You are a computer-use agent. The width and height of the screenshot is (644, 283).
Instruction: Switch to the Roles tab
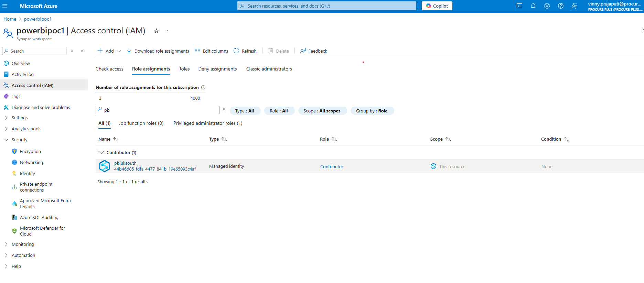[184, 69]
